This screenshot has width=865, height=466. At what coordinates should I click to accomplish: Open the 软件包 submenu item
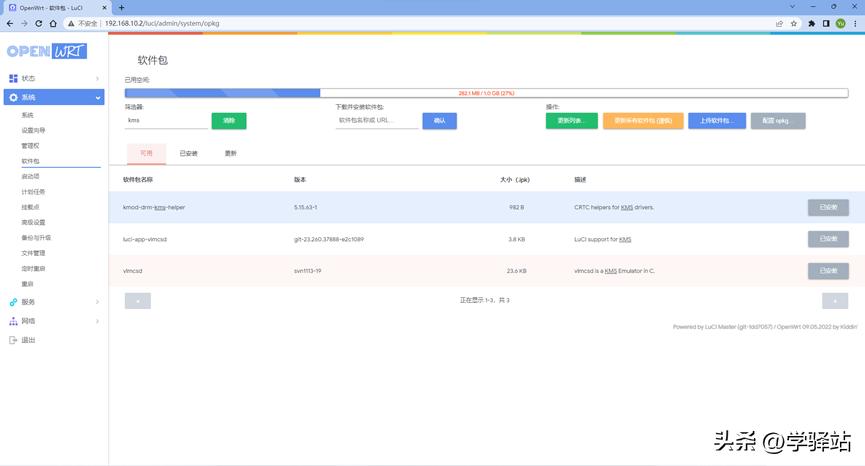click(x=30, y=161)
